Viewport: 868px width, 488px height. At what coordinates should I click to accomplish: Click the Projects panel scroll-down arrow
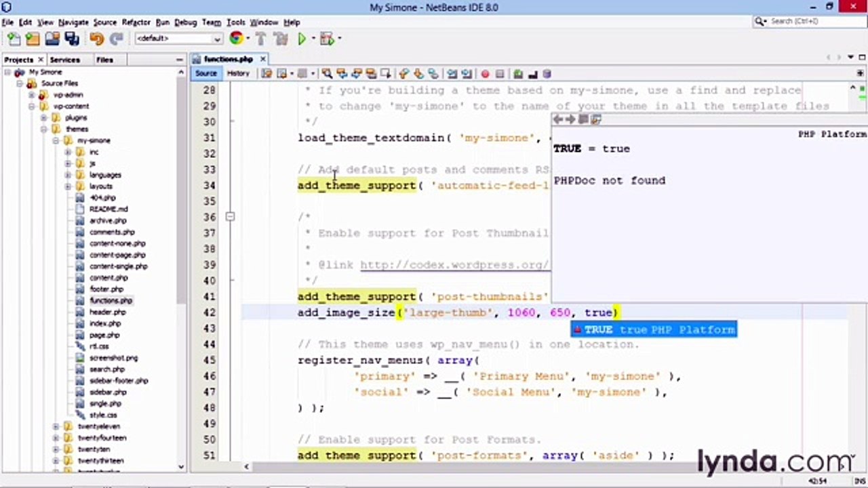click(181, 466)
